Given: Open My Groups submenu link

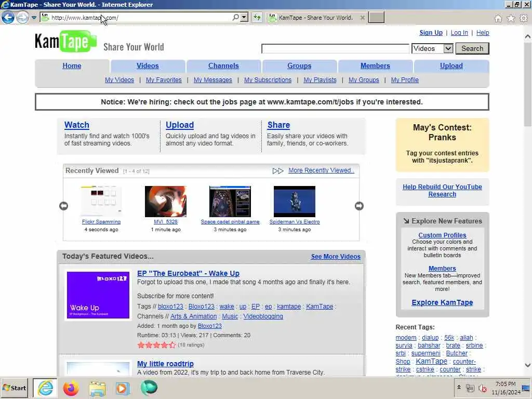Looking at the screenshot, I should 364,79.
